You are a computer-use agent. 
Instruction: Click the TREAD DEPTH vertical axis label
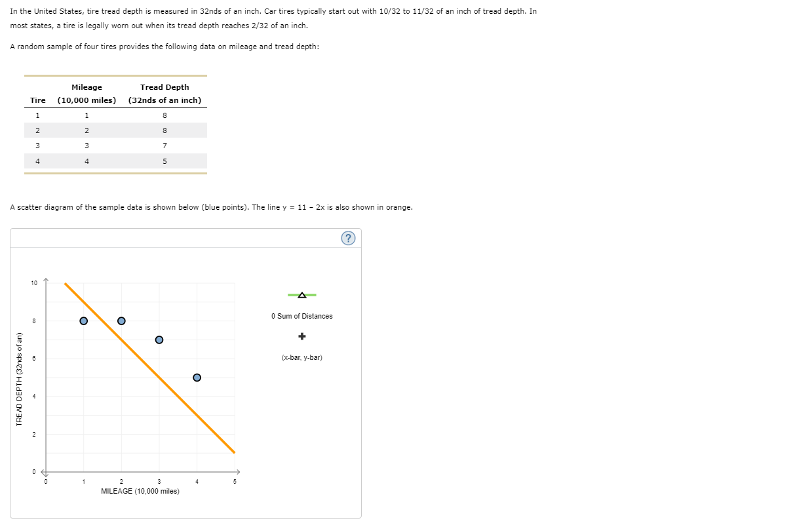(x=19, y=379)
